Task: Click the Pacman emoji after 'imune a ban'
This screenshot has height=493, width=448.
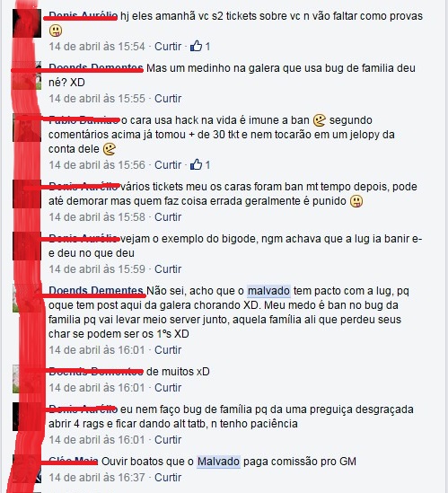Action: [x=319, y=120]
